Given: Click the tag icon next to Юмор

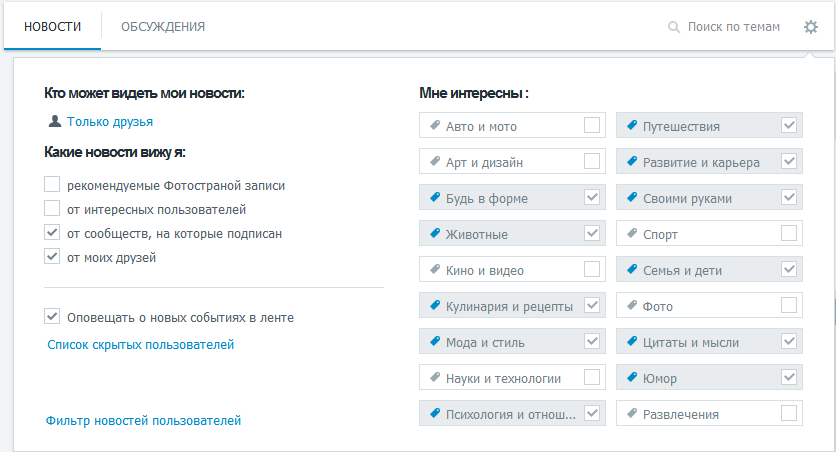Looking at the screenshot, I should tap(632, 377).
